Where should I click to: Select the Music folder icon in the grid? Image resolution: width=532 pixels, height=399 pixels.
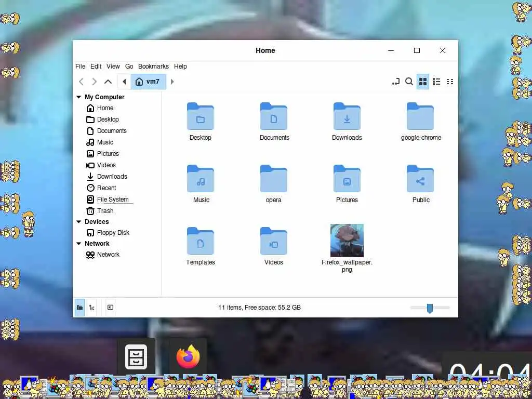click(200, 179)
